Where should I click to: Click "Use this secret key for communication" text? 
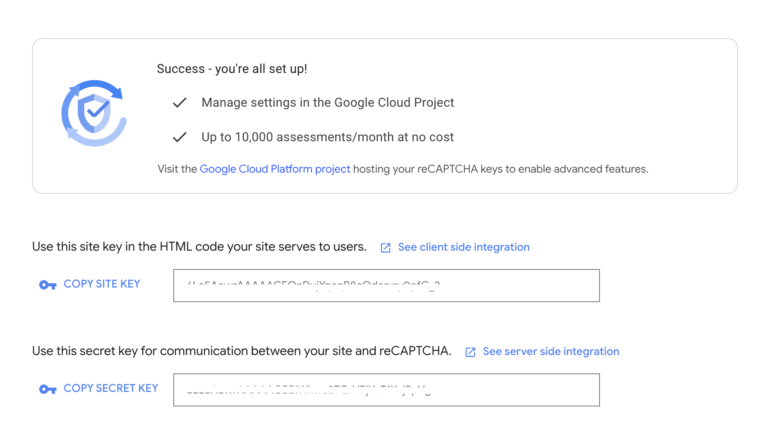tap(242, 351)
